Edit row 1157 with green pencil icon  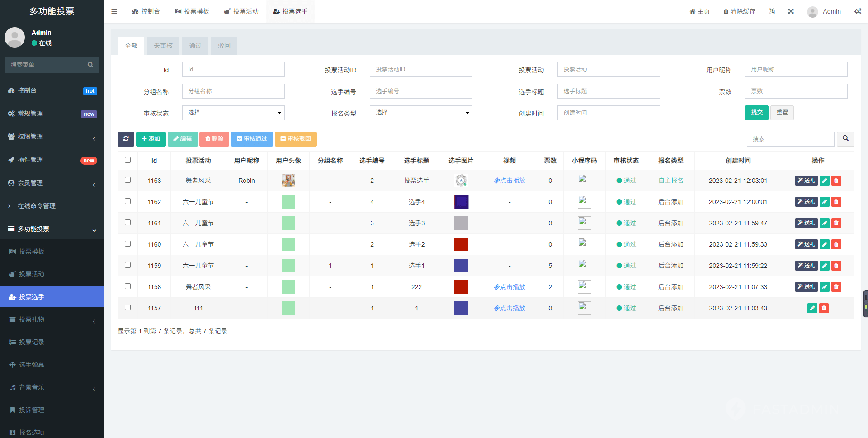coord(812,308)
